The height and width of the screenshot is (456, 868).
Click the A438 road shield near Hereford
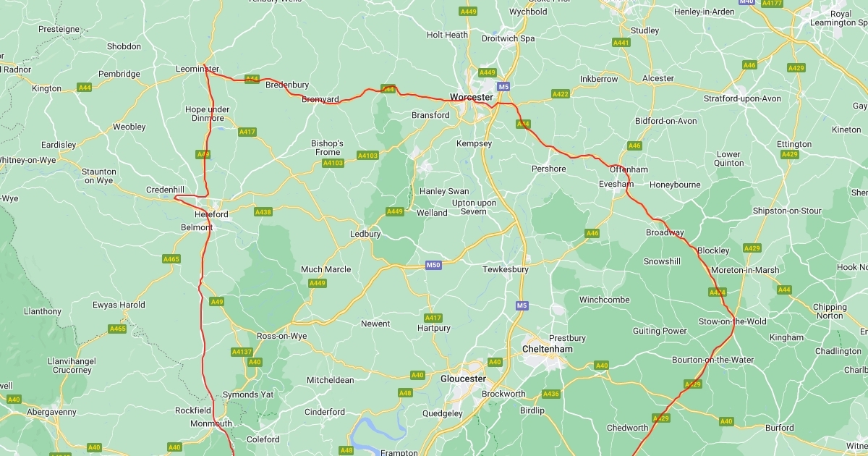point(263,212)
